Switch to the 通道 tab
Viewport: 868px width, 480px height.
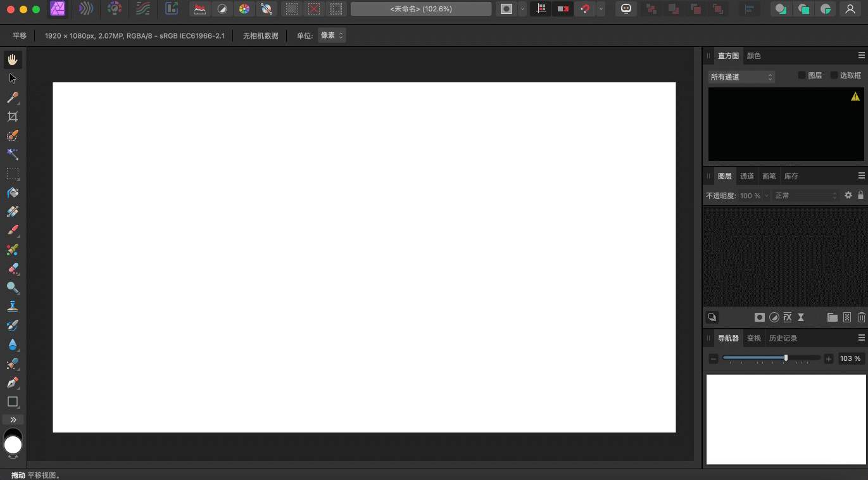[747, 176]
